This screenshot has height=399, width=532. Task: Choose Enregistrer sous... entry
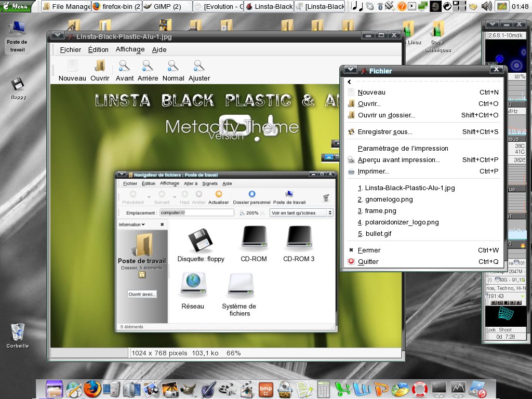[x=423, y=131]
